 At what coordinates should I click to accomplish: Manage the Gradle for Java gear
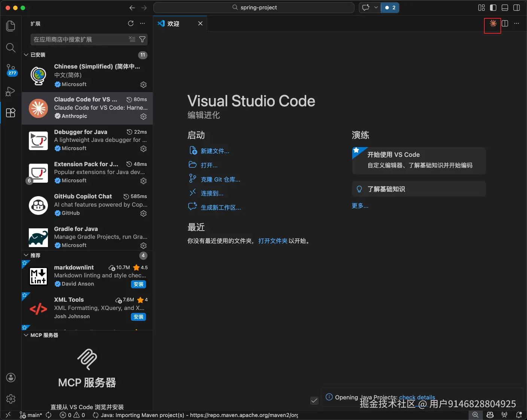click(x=143, y=246)
